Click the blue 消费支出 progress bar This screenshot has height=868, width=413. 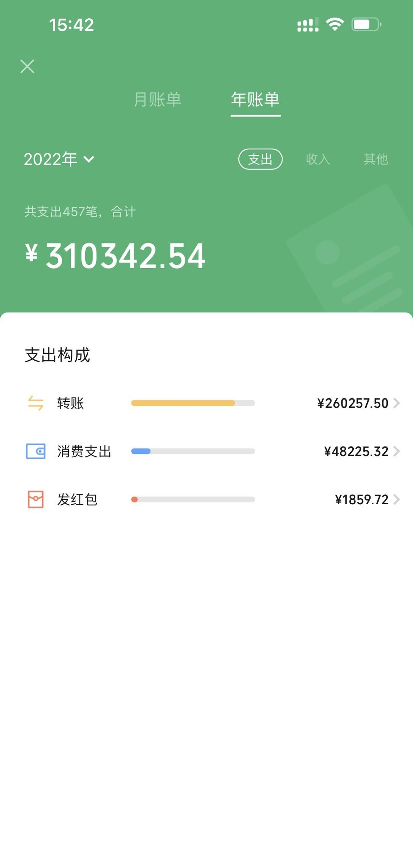141,451
